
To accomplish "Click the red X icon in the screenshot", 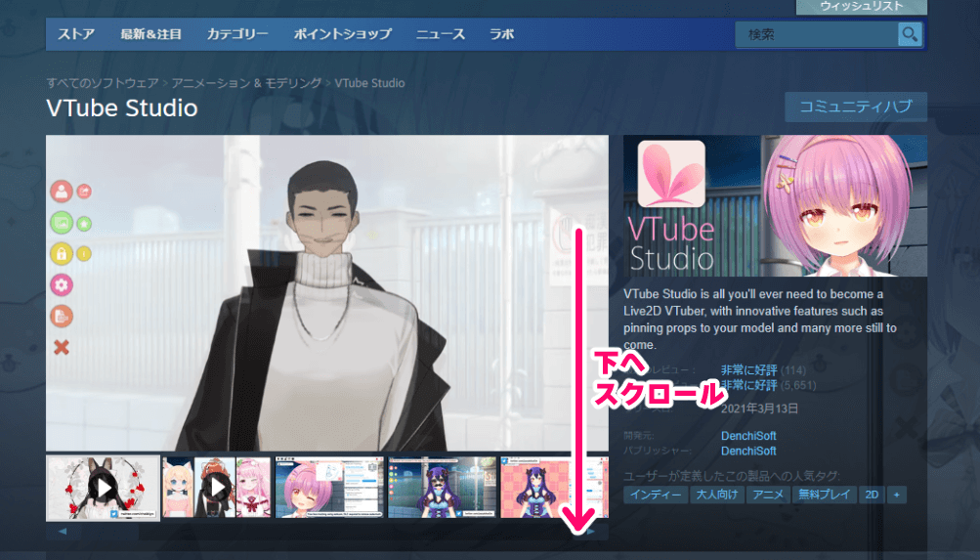I will [x=62, y=348].
